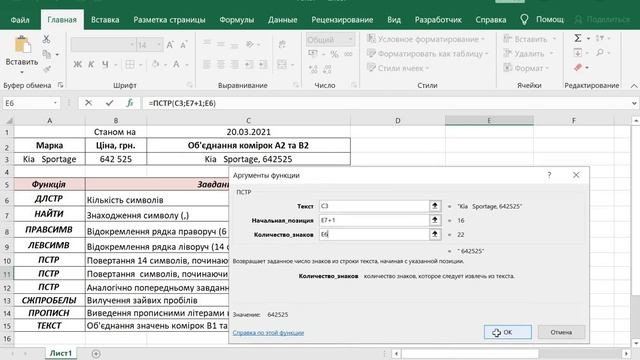640x360 pixels.
Task: Click the Начальная_позиция input field
Action: [x=374, y=220]
